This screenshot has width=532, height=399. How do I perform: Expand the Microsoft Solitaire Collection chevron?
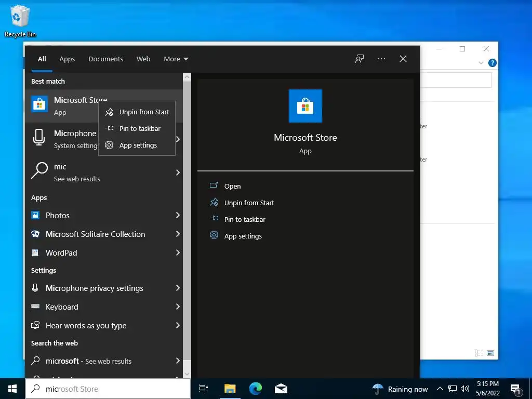point(178,234)
